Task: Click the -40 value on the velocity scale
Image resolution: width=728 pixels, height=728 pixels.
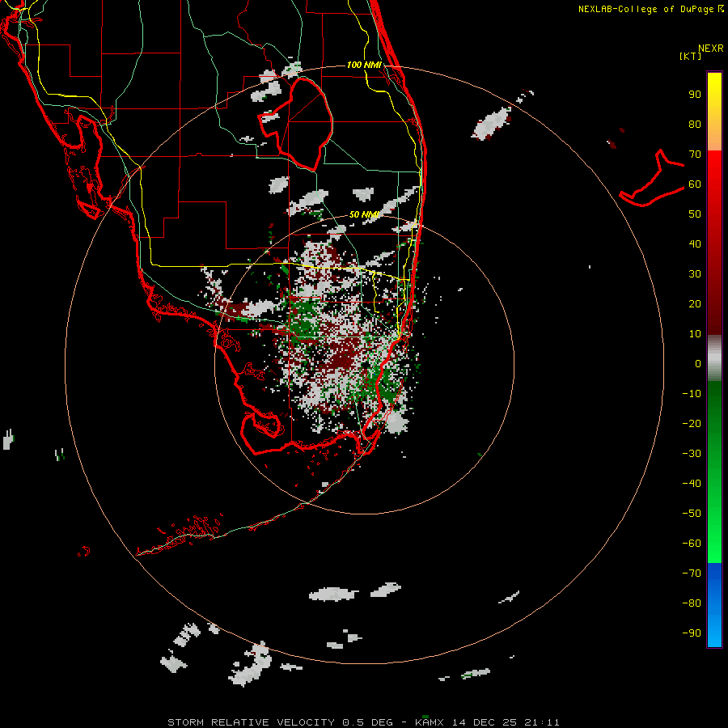Action: [692, 484]
